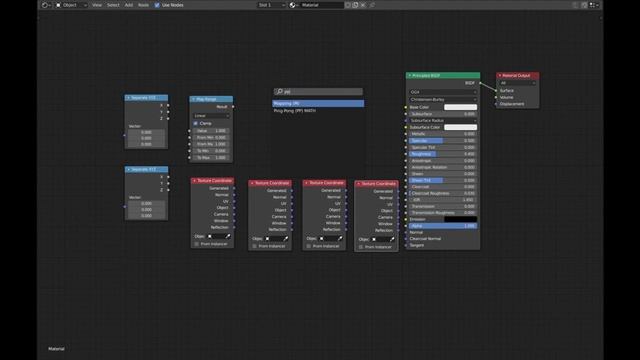Viewport: 640px width, 360px height.
Task: Click the Result output socket on Map Range
Action: (x=233, y=107)
